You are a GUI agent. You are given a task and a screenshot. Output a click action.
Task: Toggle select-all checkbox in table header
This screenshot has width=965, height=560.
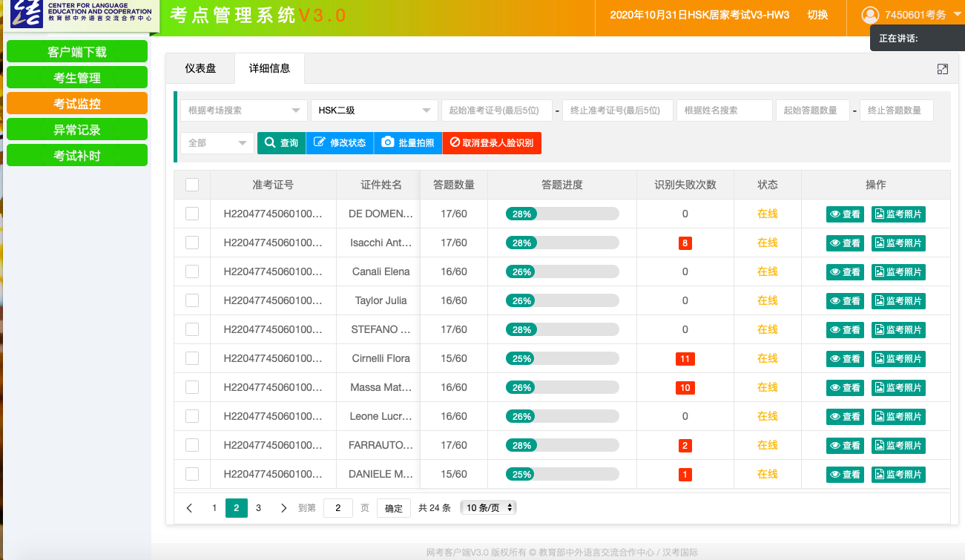point(192,185)
